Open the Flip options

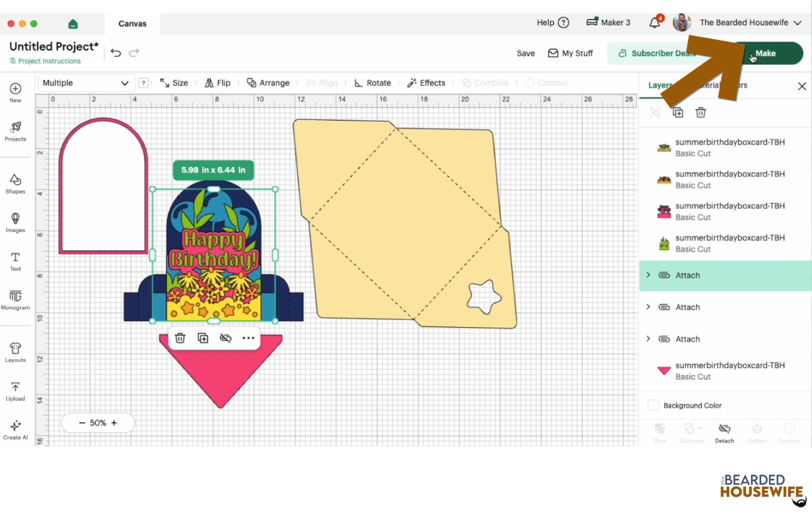click(x=218, y=83)
